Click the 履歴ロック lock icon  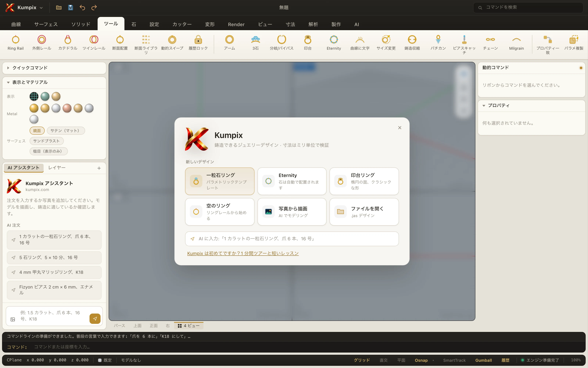click(198, 39)
